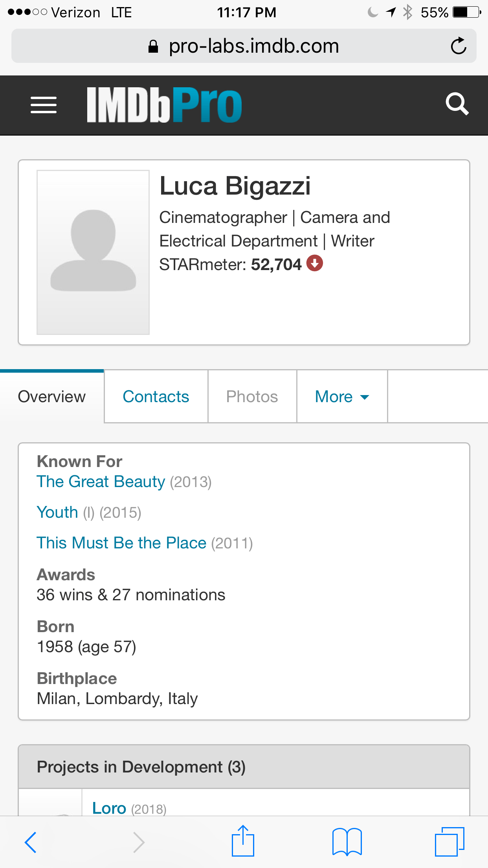Tap the red STARmeter down arrow
Image resolution: width=488 pixels, height=868 pixels.
(314, 263)
